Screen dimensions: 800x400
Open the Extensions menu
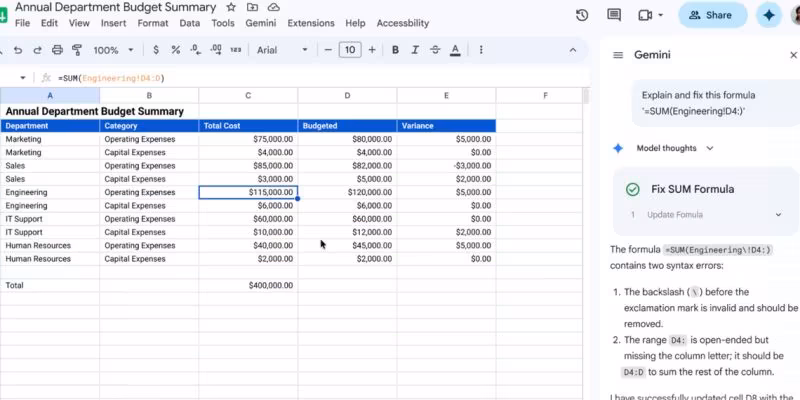(x=311, y=23)
